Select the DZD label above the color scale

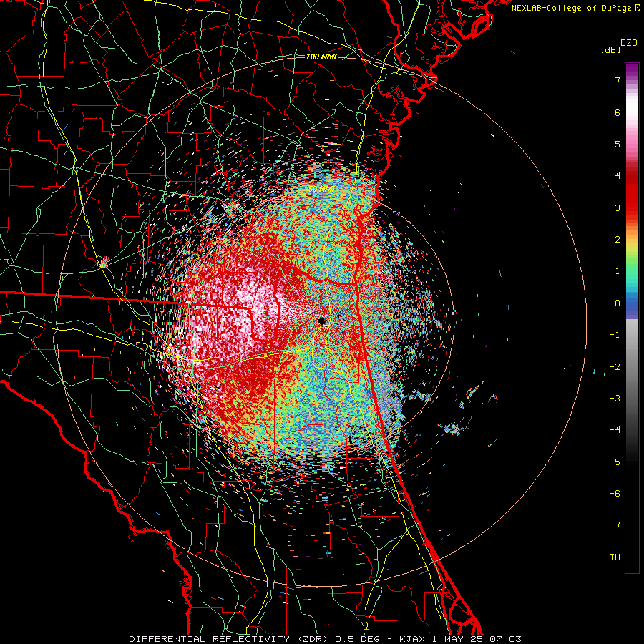pos(628,42)
